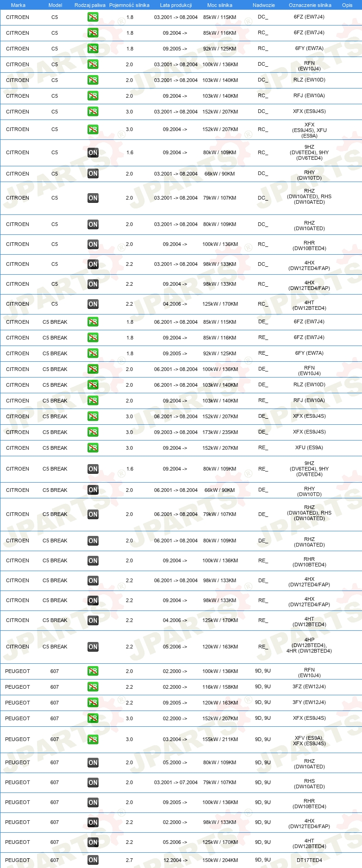Click the 155kW / 211KM power cell
The height and width of the screenshot is (868, 362).
coord(220,739)
